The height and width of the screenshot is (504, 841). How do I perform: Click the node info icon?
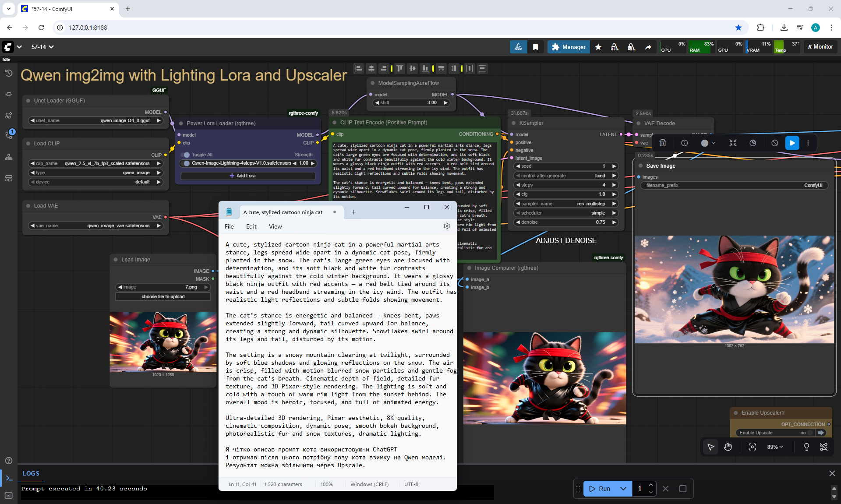click(684, 143)
